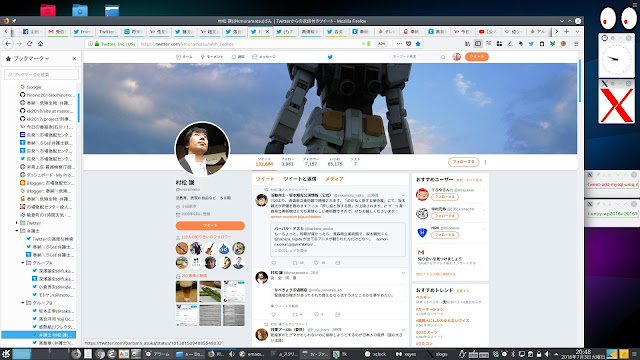The image size is (640, 360).
Task: Switch to the emacs taskbar entry
Action: click(x=252, y=354)
